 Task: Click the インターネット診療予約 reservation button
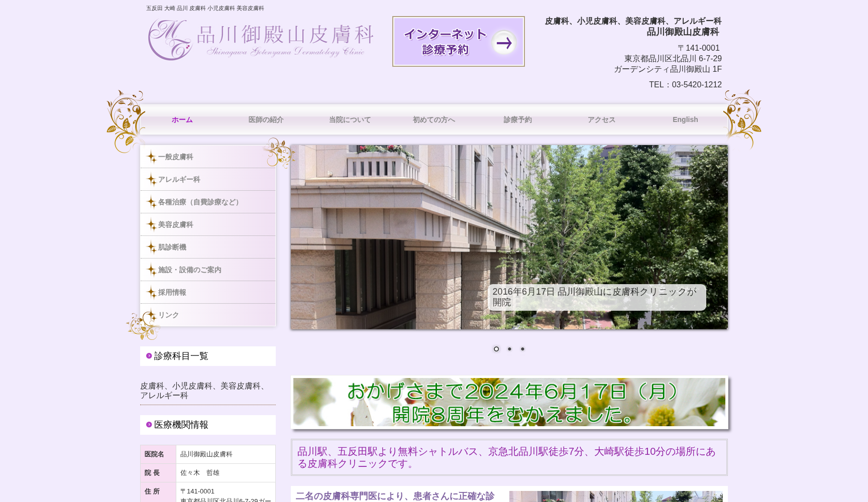(458, 41)
